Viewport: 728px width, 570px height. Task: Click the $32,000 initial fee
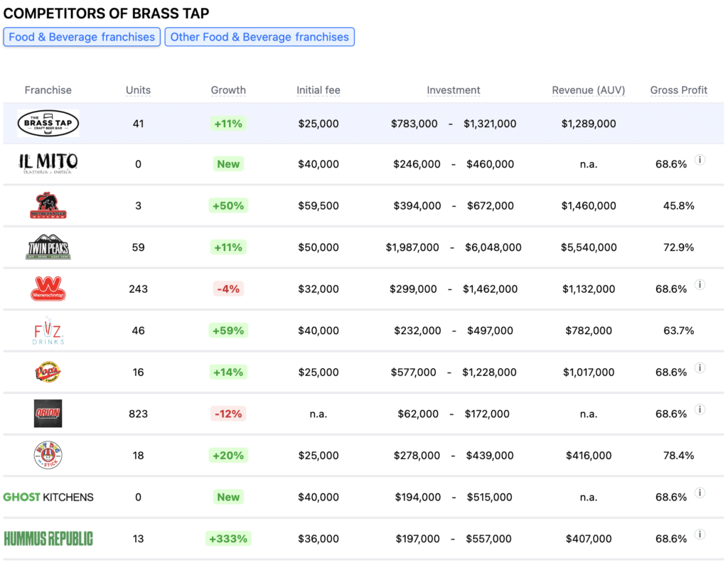click(318, 289)
